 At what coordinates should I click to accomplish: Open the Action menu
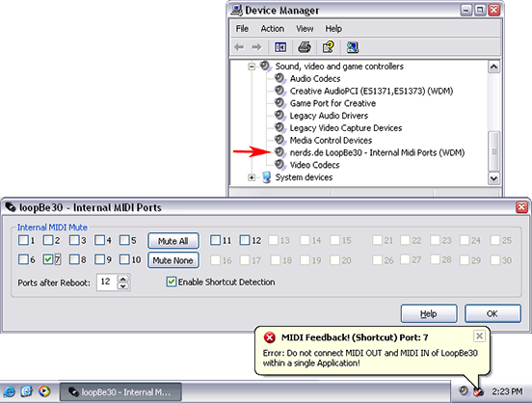pos(273,29)
